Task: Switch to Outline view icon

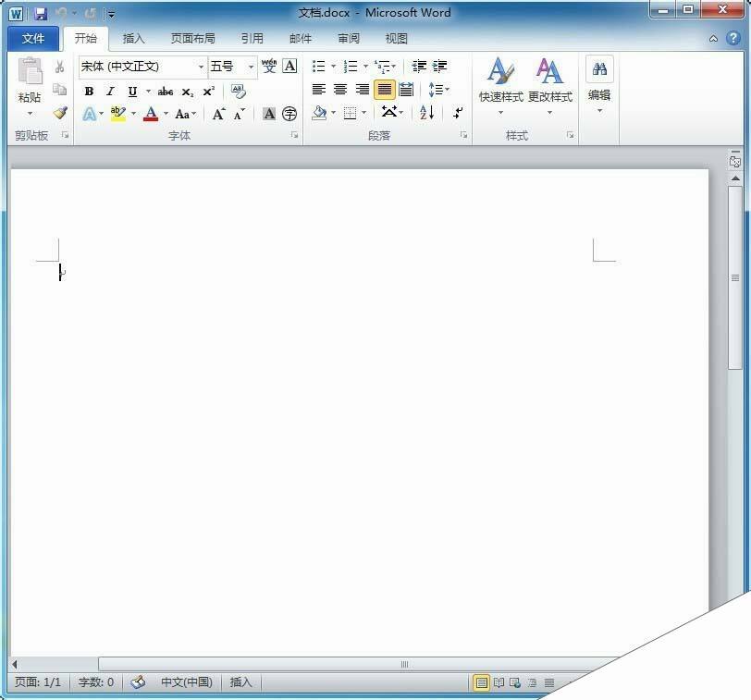Action: [532, 682]
